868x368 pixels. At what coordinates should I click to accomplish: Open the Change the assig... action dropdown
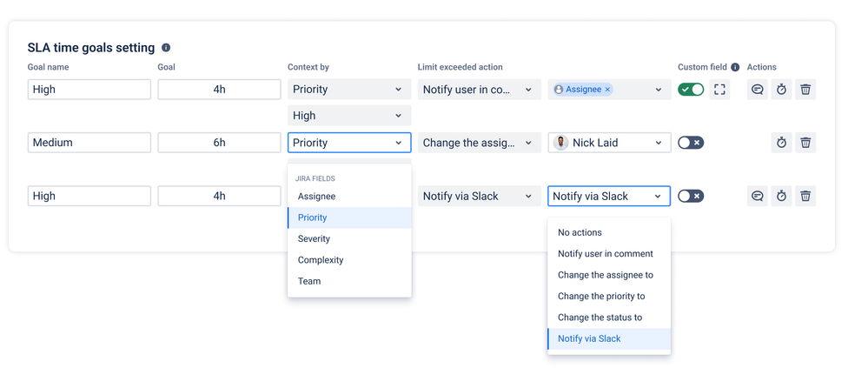480,143
